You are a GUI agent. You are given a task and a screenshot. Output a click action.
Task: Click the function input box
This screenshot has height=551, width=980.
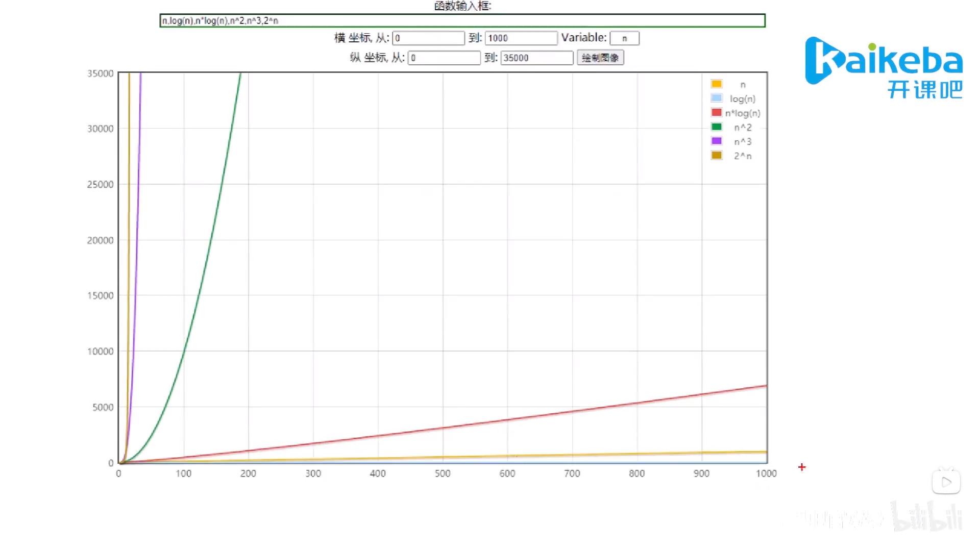(x=462, y=20)
